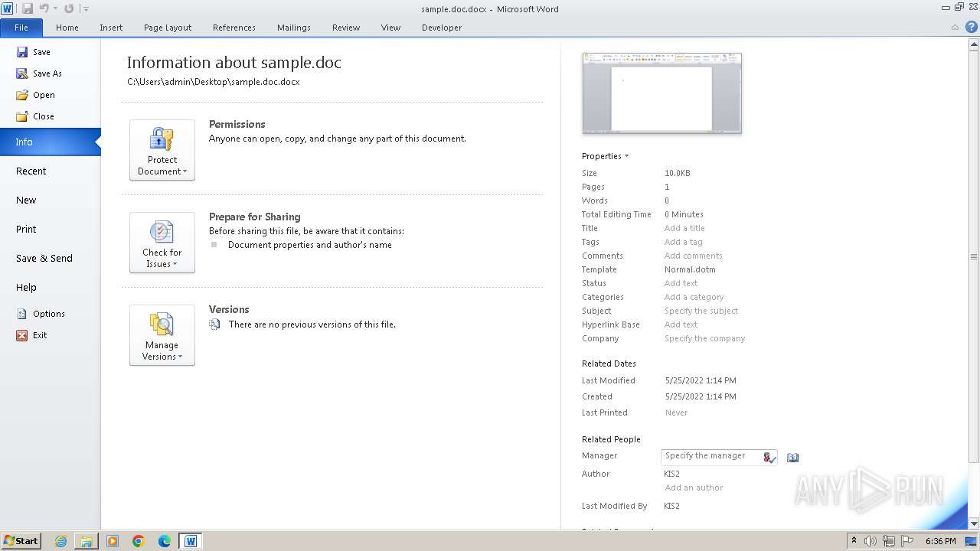The width and height of the screenshot is (980, 551).
Task: Switch to the Page Layout tab
Action: point(168,28)
